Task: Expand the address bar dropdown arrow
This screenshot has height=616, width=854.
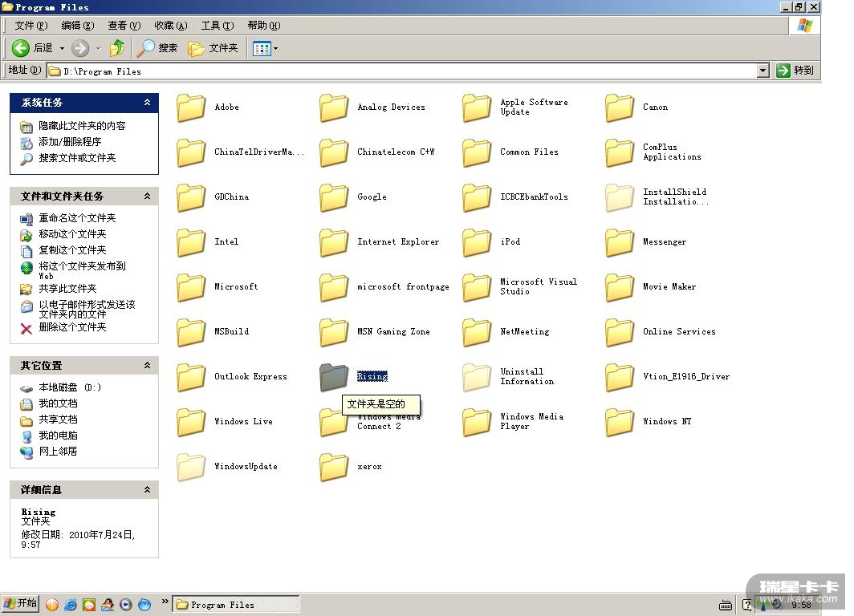Action: [x=762, y=71]
